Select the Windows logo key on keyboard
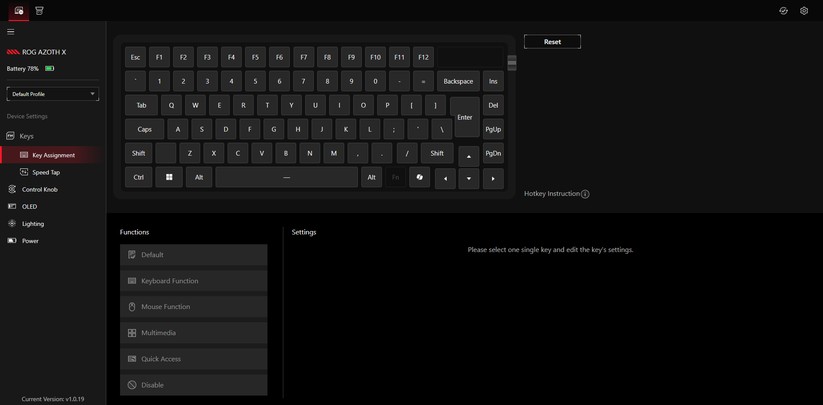Viewport: 823px width, 405px height. (x=169, y=178)
